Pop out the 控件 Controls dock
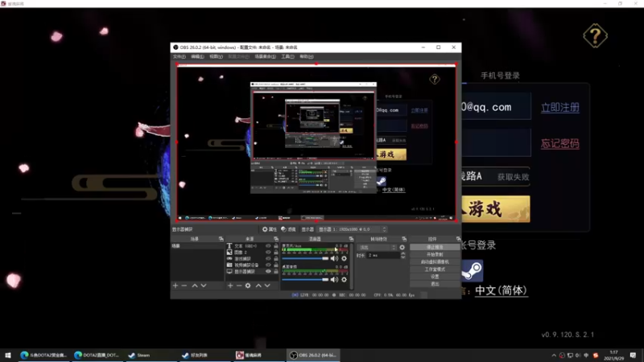Image resolution: width=644 pixels, height=362 pixels. pyautogui.click(x=458, y=239)
